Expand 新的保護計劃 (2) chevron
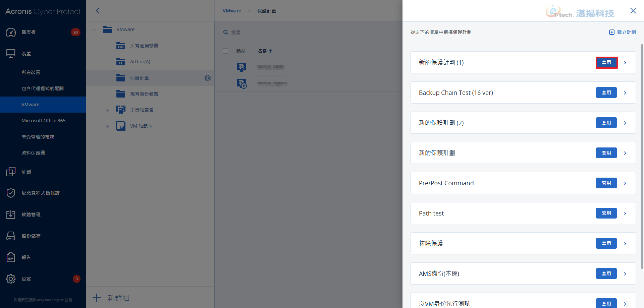The image size is (644, 308). coord(625,123)
